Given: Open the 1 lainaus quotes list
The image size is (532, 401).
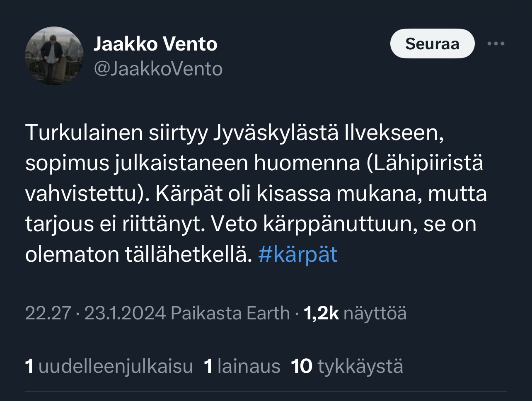Looking at the screenshot, I should [242, 367].
